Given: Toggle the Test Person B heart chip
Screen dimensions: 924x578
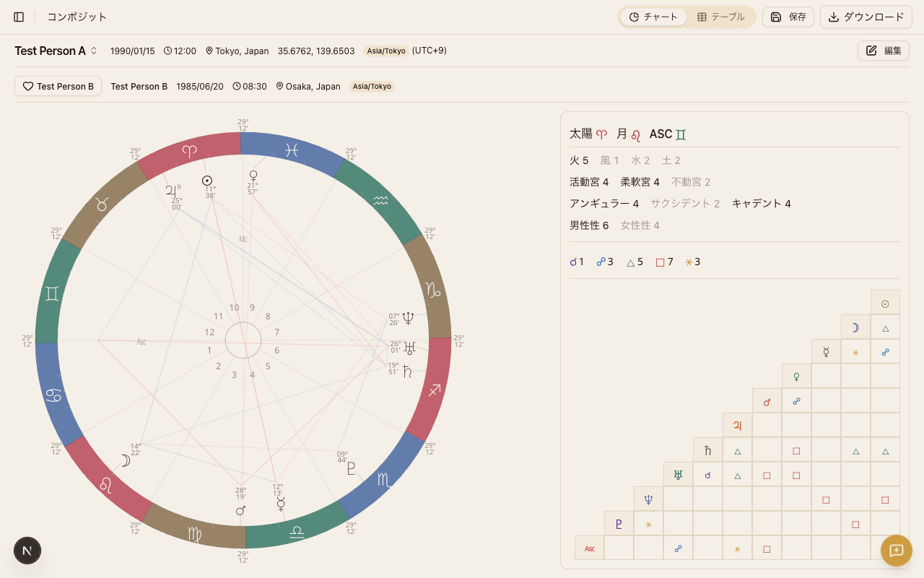Looking at the screenshot, I should pos(58,86).
